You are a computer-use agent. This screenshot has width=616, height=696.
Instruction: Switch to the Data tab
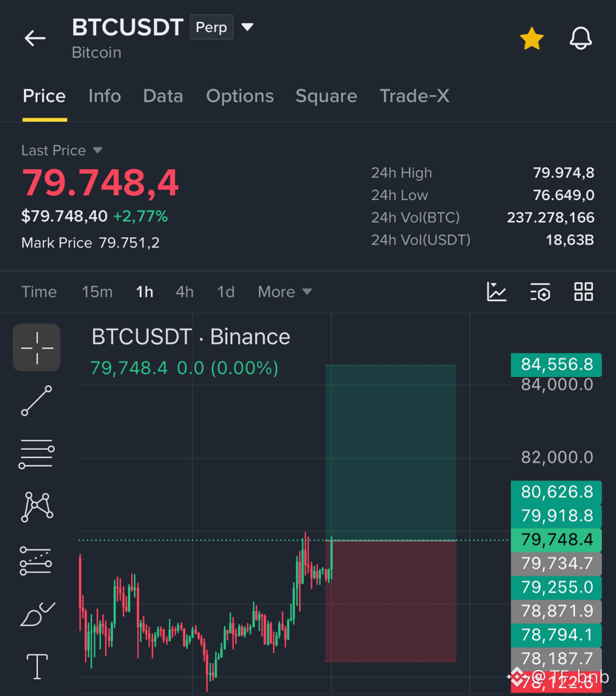pos(163,96)
